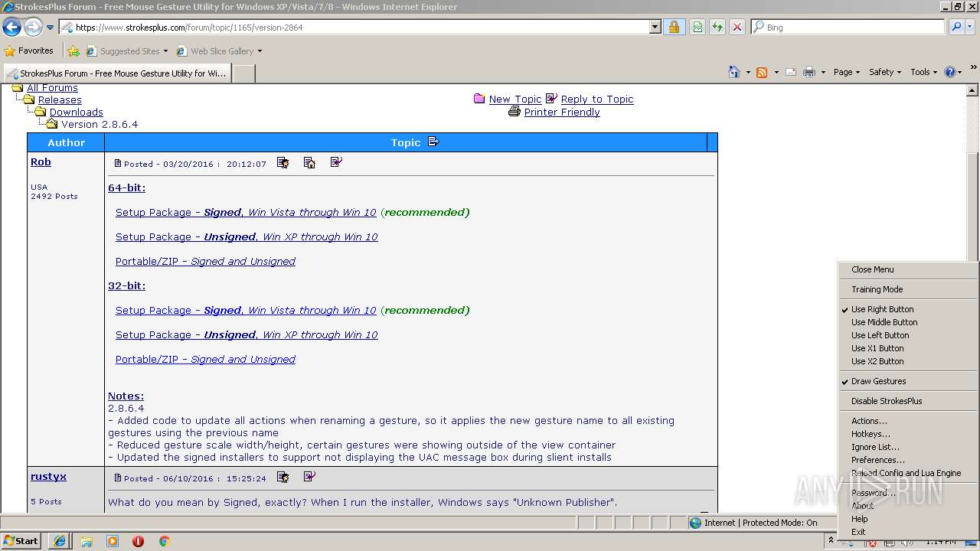Open 32-bit Portable/ZIP link
The width and height of the screenshot is (980, 551).
click(205, 359)
